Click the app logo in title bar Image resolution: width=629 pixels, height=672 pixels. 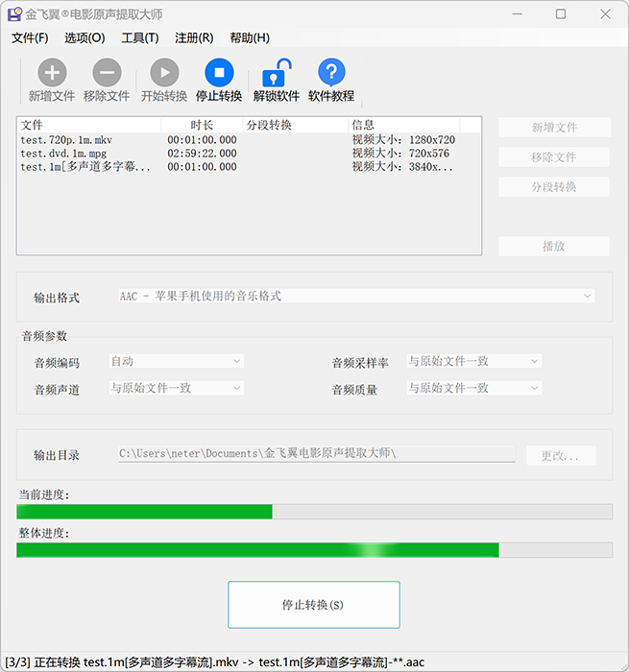[15, 14]
